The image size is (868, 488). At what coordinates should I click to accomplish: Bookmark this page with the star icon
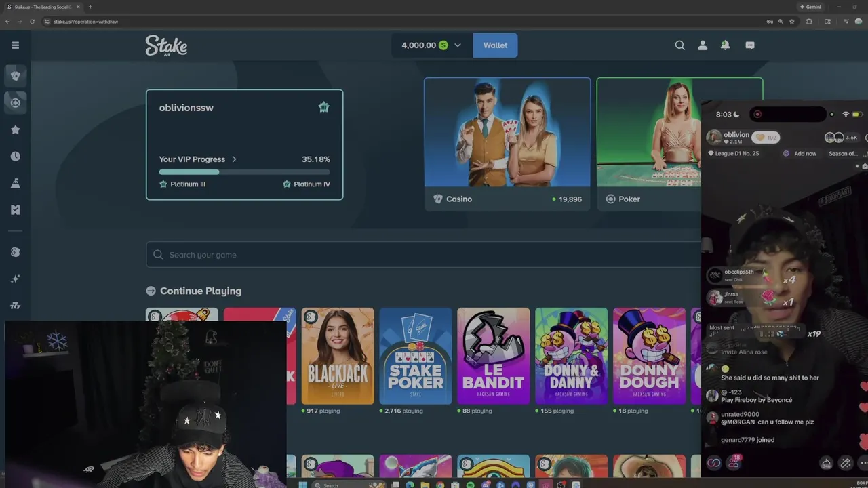[792, 22]
